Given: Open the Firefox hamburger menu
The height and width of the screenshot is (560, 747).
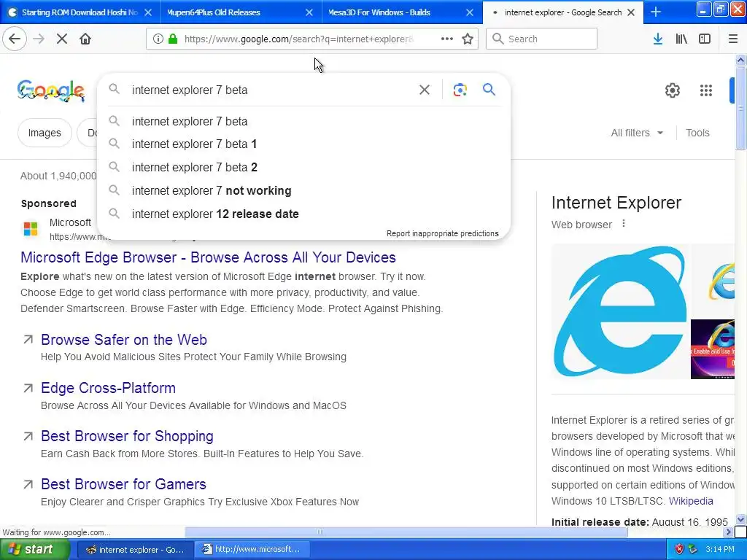Looking at the screenshot, I should (733, 39).
